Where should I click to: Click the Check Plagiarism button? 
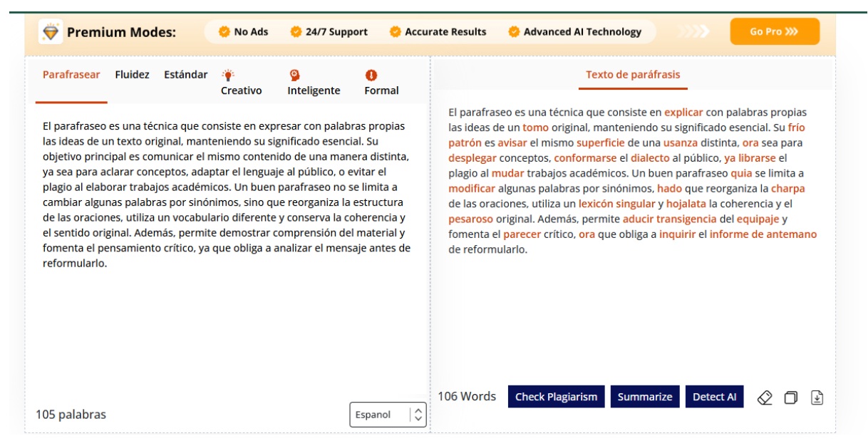point(556,397)
